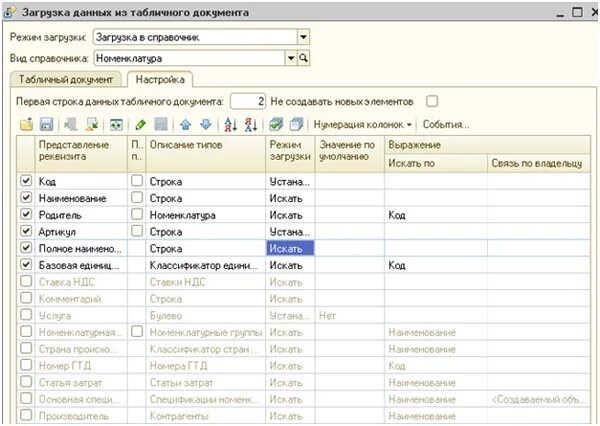This screenshot has width=600, height=426.
Task: Toggle the search-field checkbox in Номенклатурная группа row
Action: click(137, 331)
